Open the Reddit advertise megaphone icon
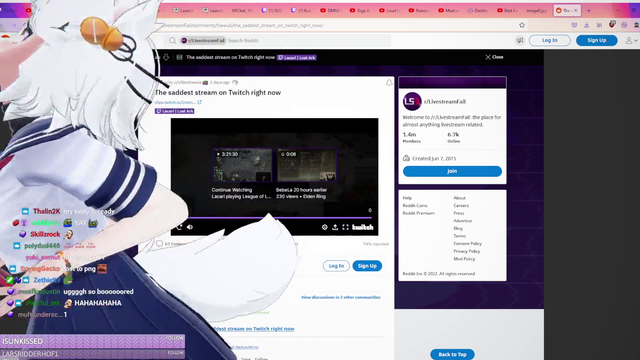640x360 pixels. 520,40
